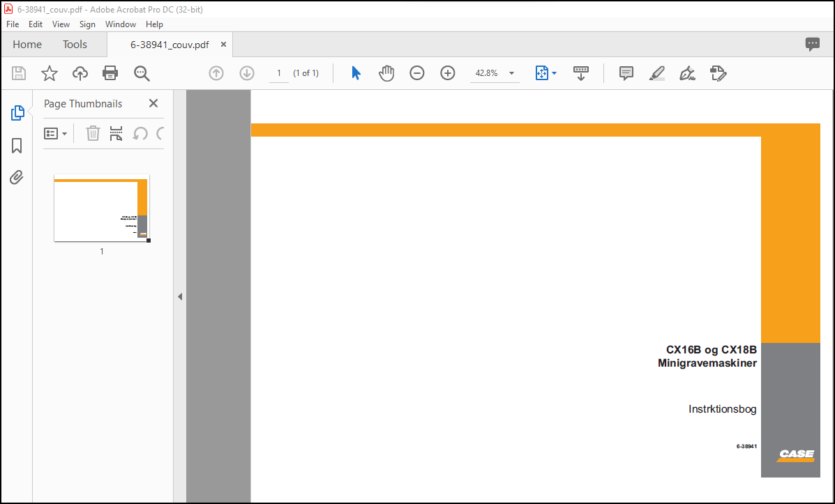The image size is (835, 504).
Task: Click the '(1 of 1)' page count
Action: (306, 73)
